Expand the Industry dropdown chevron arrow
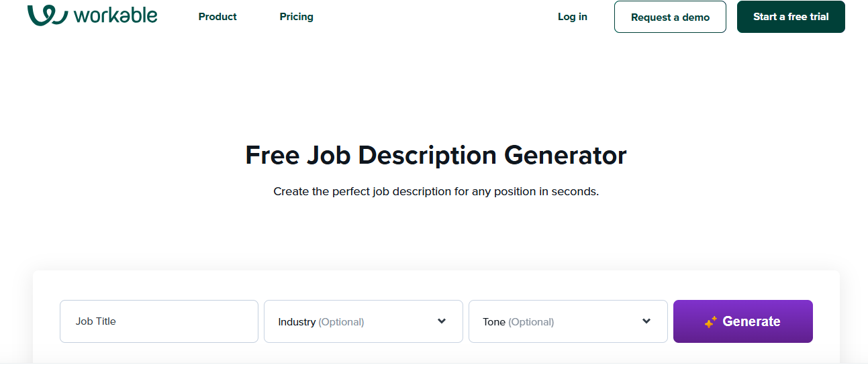The width and height of the screenshot is (868, 365). coord(442,321)
